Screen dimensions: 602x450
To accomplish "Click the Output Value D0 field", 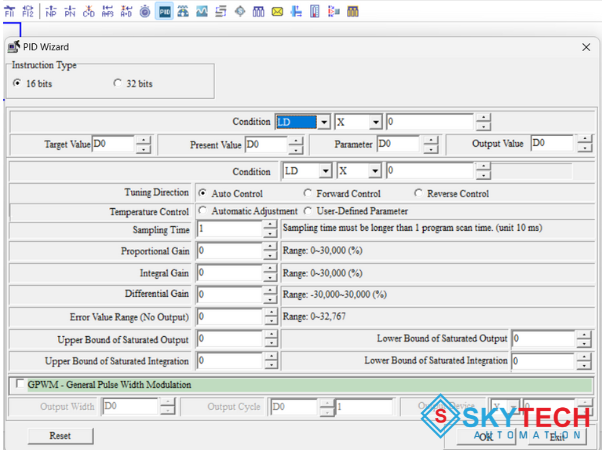I will pos(553,144).
